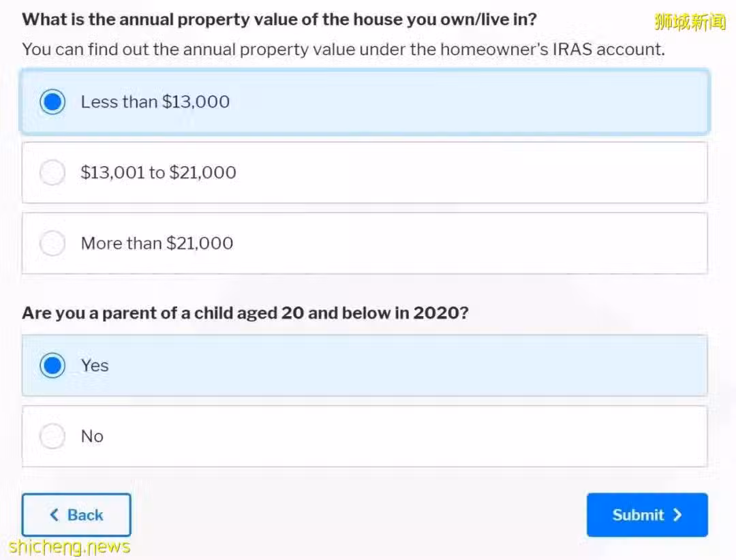
Task: Click the No label text
Action: point(92,436)
